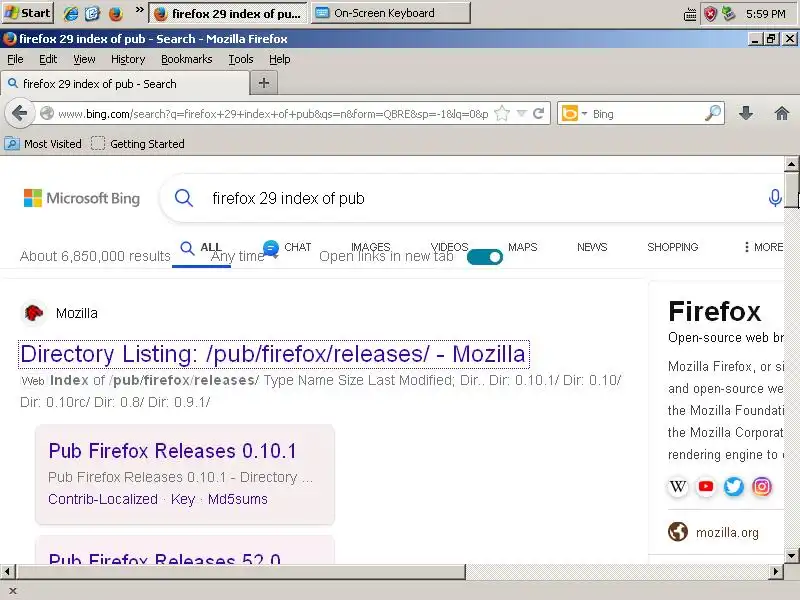The image size is (800, 600).
Task: Switch to the VIDEOS tab
Action: (449, 247)
